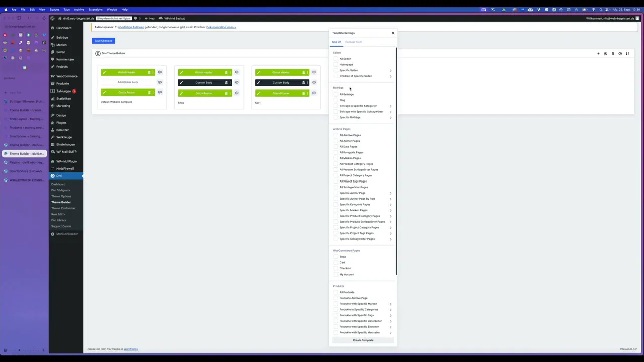Click the theme builder history clock icon
This screenshot has height=362, width=644.
(620, 54)
